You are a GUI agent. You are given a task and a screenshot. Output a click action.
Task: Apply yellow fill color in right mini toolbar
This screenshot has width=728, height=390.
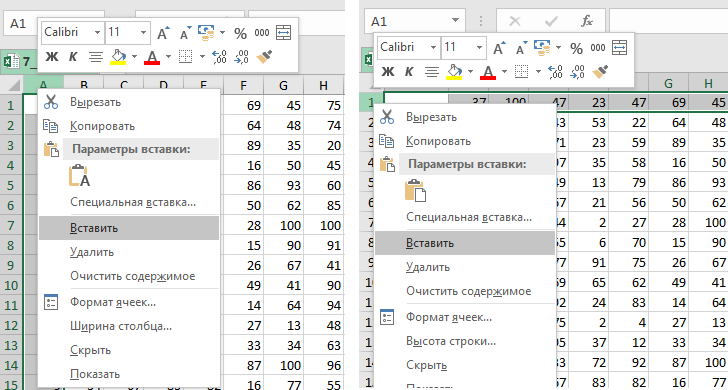pyautogui.click(x=455, y=72)
